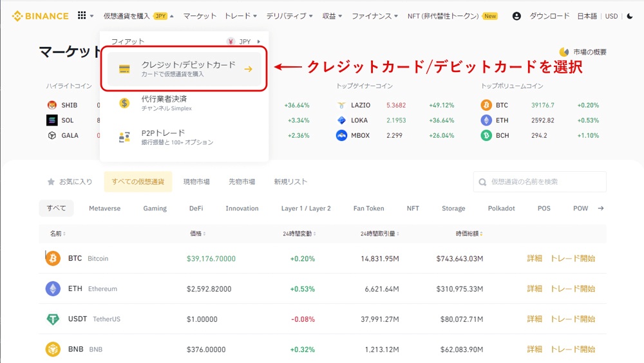Select the Polkadot category filter
The height and width of the screenshot is (363, 644).
click(x=502, y=208)
